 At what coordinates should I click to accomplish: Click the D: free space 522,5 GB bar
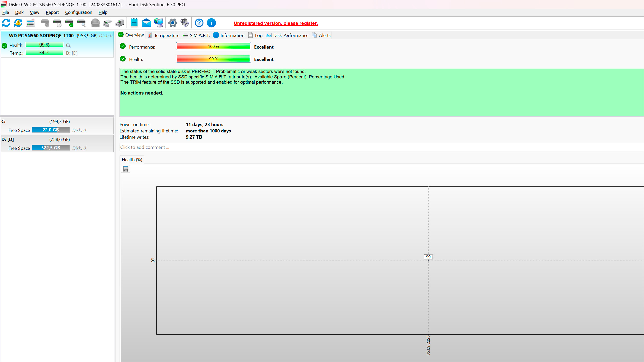tap(51, 148)
